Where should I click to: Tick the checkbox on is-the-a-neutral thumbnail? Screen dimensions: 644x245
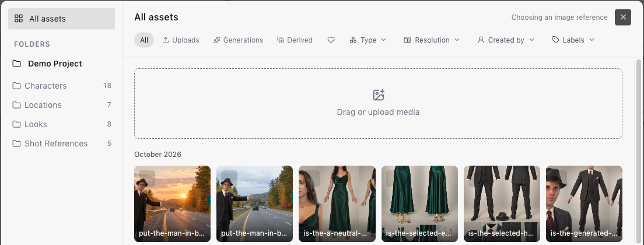tap(311, 178)
